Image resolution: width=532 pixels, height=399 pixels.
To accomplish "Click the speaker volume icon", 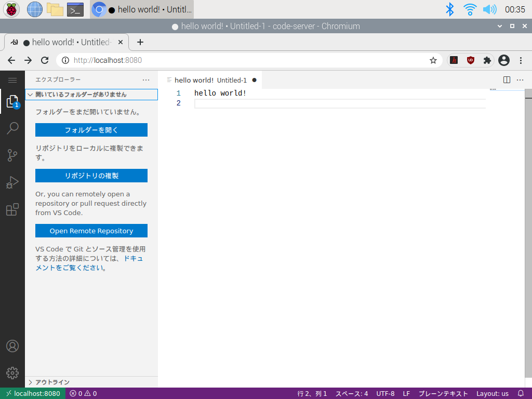I will click(489, 9).
